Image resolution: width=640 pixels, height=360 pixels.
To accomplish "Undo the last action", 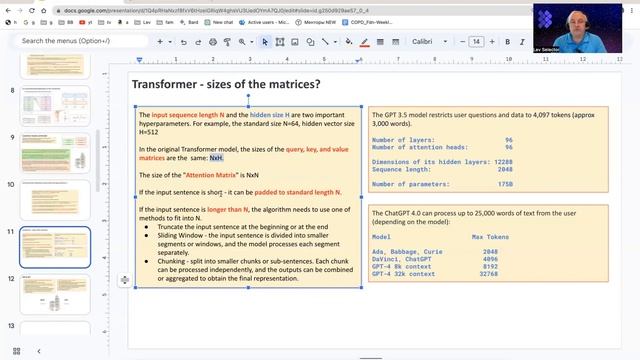I will (184, 42).
